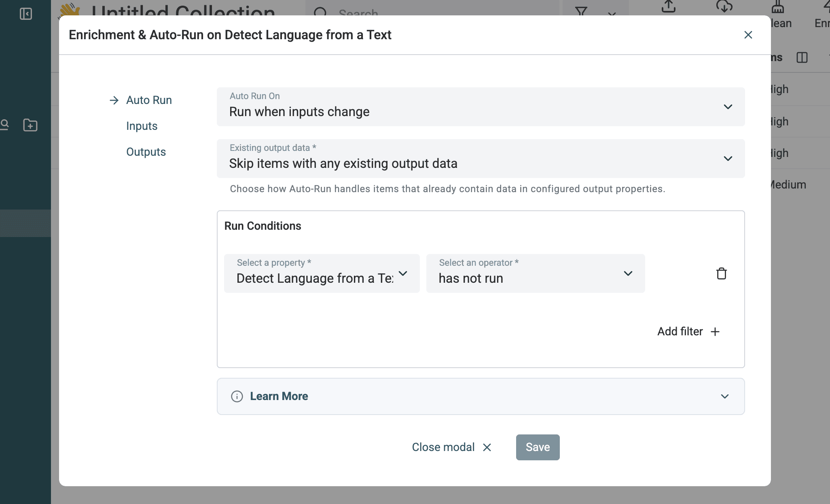The height and width of the screenshot is (504, 830).
Task: Delete the run condition using the trash icon
Action: [x=721, y=273]
